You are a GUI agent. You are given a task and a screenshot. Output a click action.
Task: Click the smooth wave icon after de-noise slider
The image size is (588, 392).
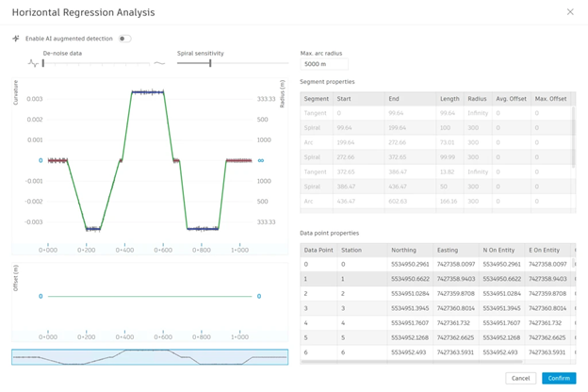pos(160,64)
